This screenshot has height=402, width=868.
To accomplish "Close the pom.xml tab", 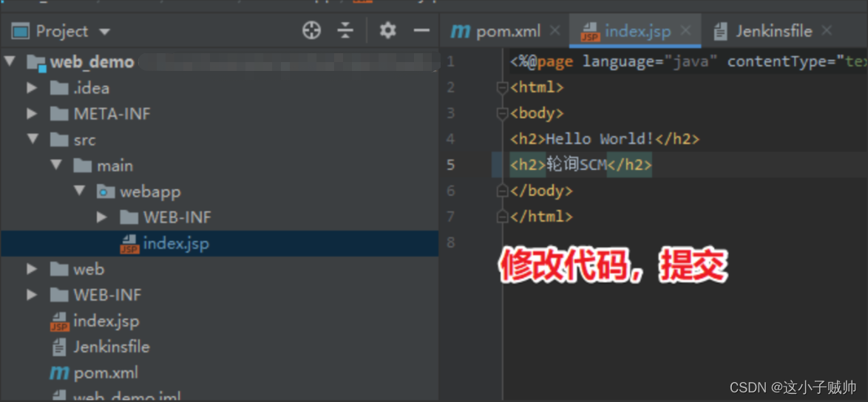I will (x=555, y=31).
